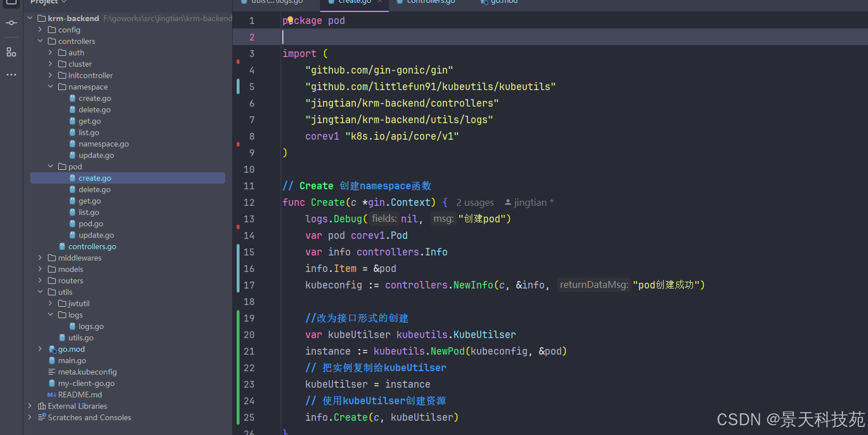Open the Commit tool window icon
This screenshot has width=868, height=435.
(x=11, y=23)
